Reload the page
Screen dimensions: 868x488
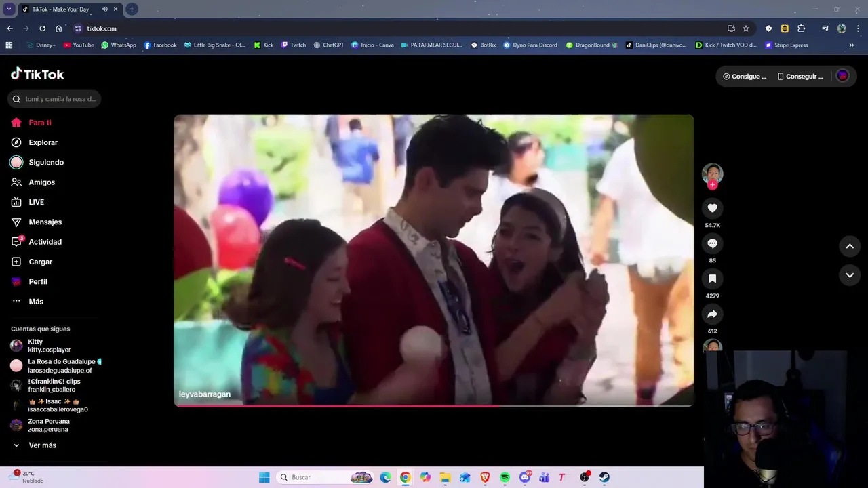click(42, 28)
